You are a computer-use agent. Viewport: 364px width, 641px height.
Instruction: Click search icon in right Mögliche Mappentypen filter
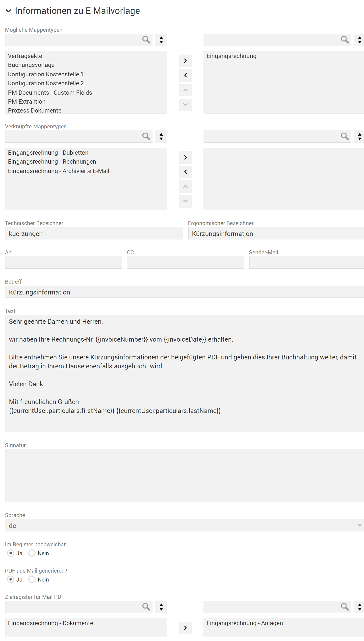pyautogui.click(x=345, y=39)
